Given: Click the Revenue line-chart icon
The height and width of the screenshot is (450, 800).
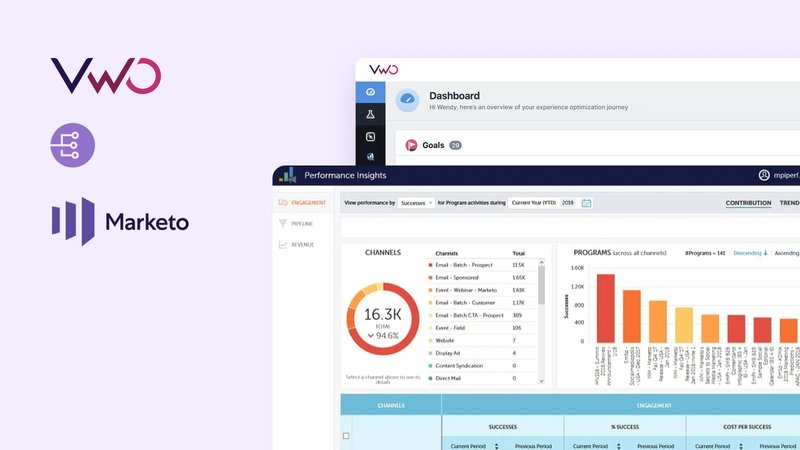Looking at the screenshot, I should click(283, 245).
